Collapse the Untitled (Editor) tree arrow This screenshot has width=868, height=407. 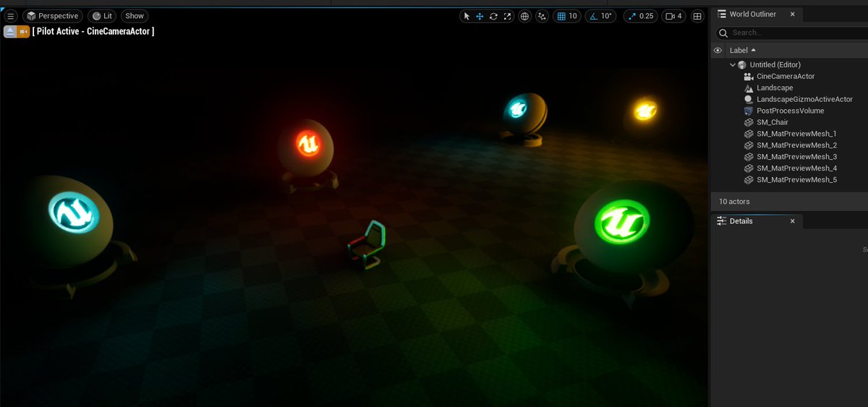pos(733,65)
